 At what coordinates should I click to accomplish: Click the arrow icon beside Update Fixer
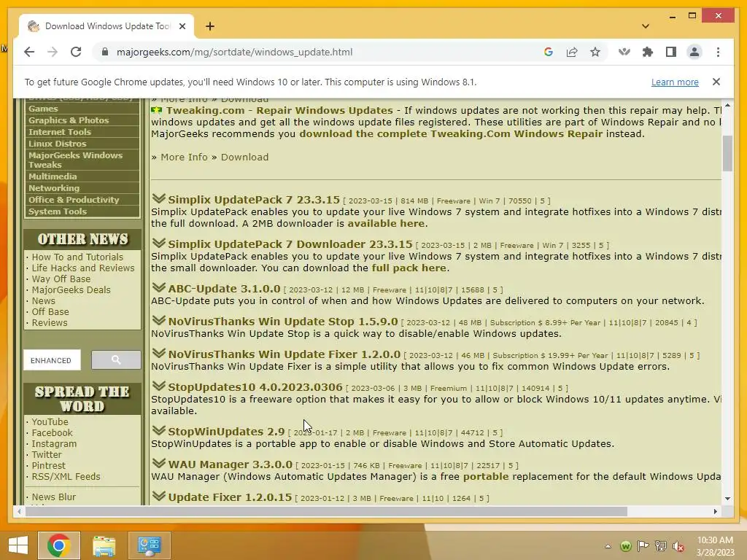(x=158, y=495)
